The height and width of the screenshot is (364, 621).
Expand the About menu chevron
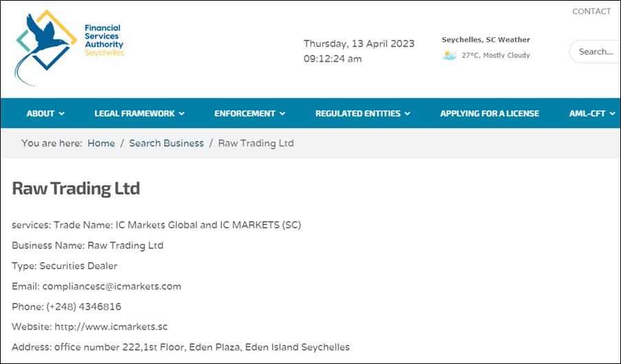(x=62, y=114)
